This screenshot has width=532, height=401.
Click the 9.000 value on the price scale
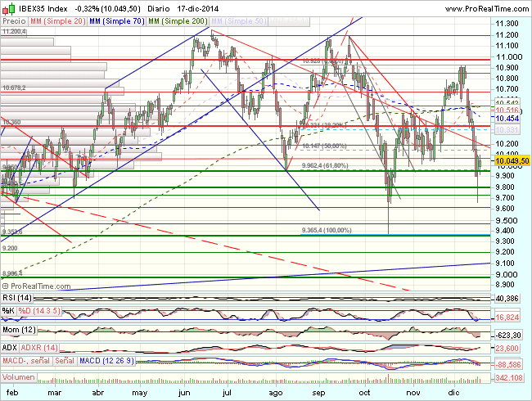pyautogui.click(x=507, y=275)
